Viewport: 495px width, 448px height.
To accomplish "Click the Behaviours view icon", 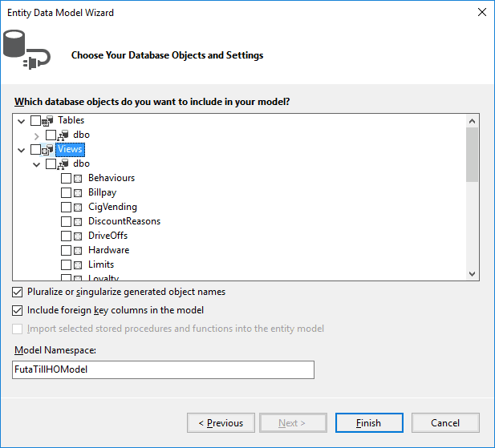I will click(x=79, y=179).
